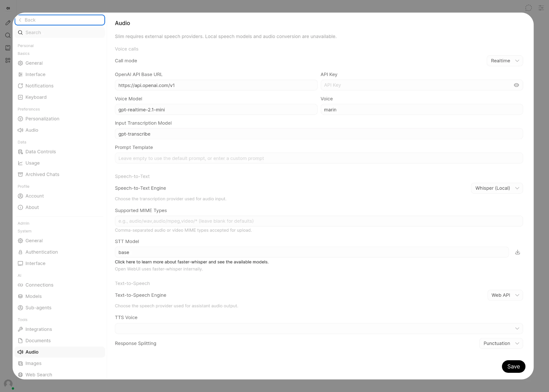Toggle API Key visibility eye icon

pos(516,85)
